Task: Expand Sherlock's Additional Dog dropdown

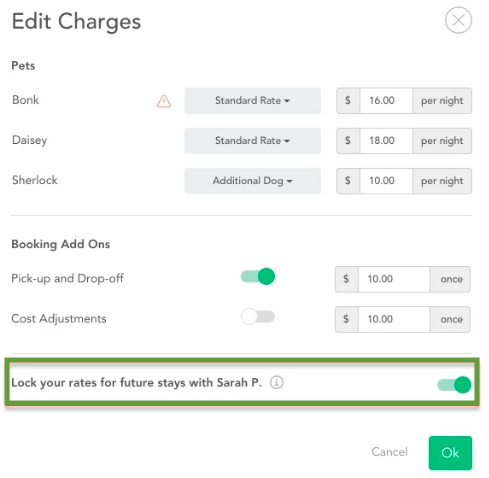Action: (253, 181)
